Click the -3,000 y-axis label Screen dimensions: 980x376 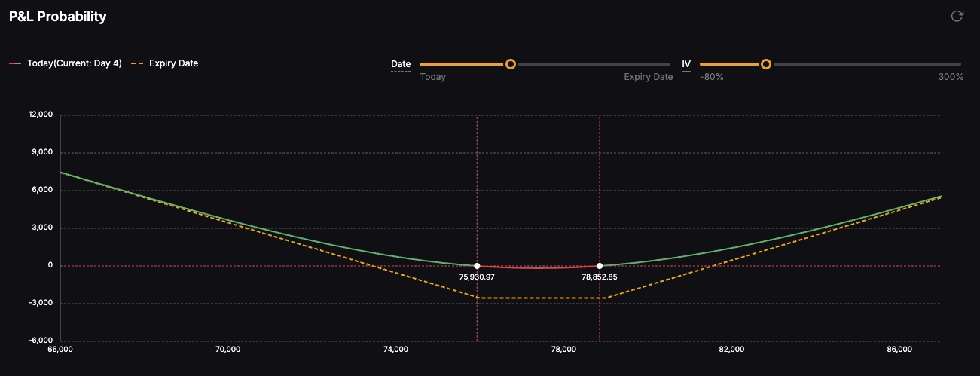pyautogui.click(x=41, y=303)
